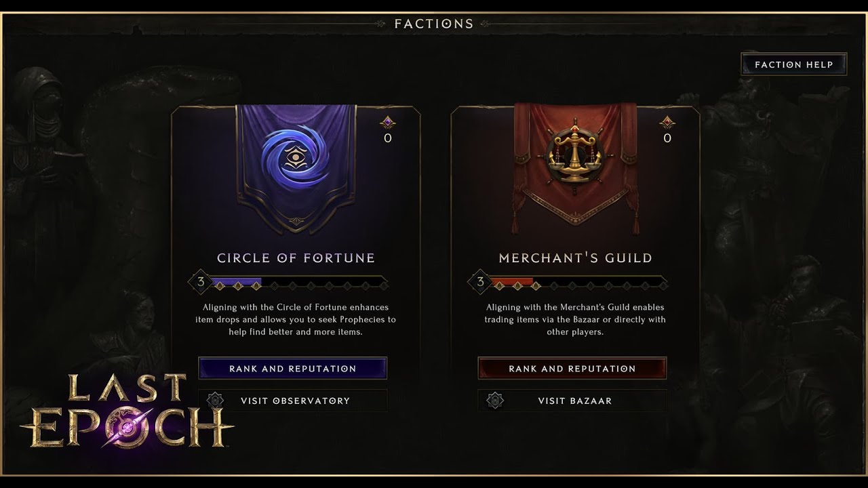Click the Merchant's Guild title text
This screenshot has height=488, width=868.
click(x=575, y=258)
